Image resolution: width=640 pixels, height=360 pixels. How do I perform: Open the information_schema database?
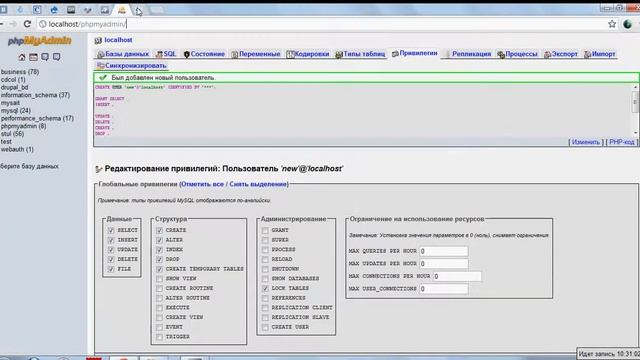(35, 95)
